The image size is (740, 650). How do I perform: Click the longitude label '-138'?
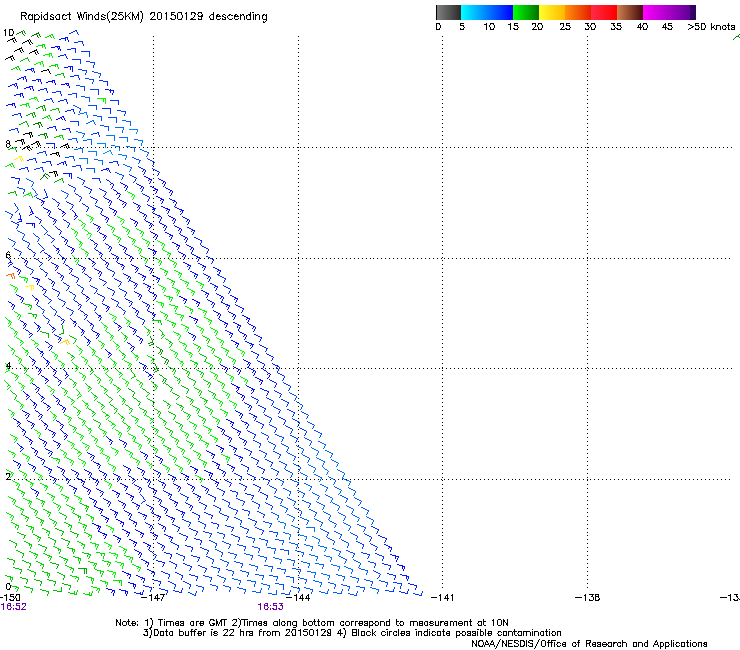click(x=588, y=598)
